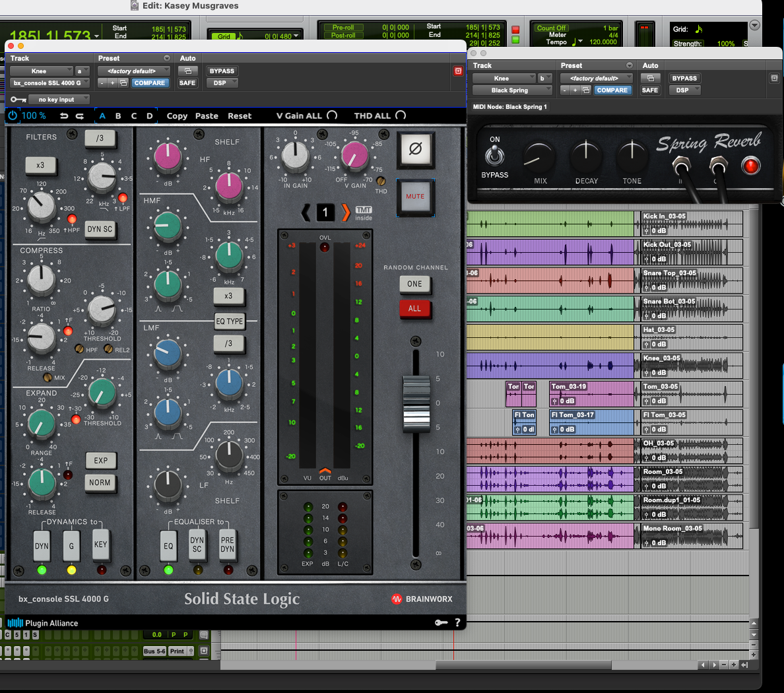The width and height of the screenshot is (784, 693).
Task: Go to next channel with orange arrow
Action: pos(346,213)
